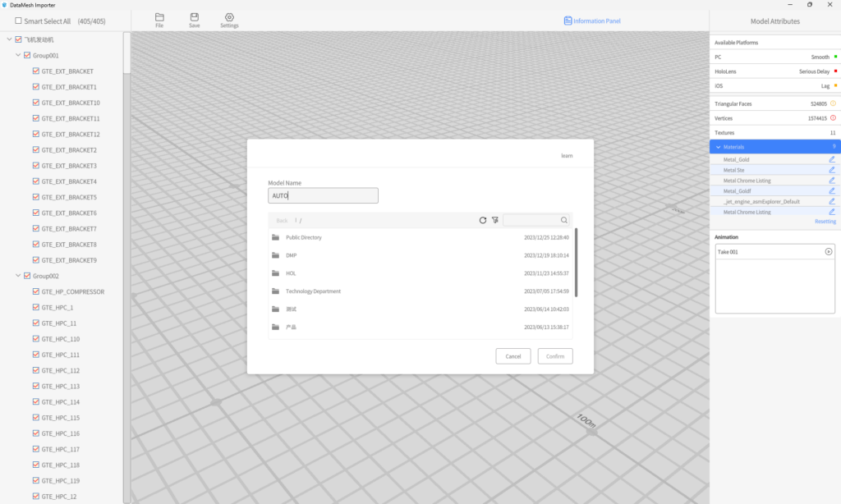841x504 pixels.
Task: Click Triangular Faces warning icon
Action: coord(833,103)
